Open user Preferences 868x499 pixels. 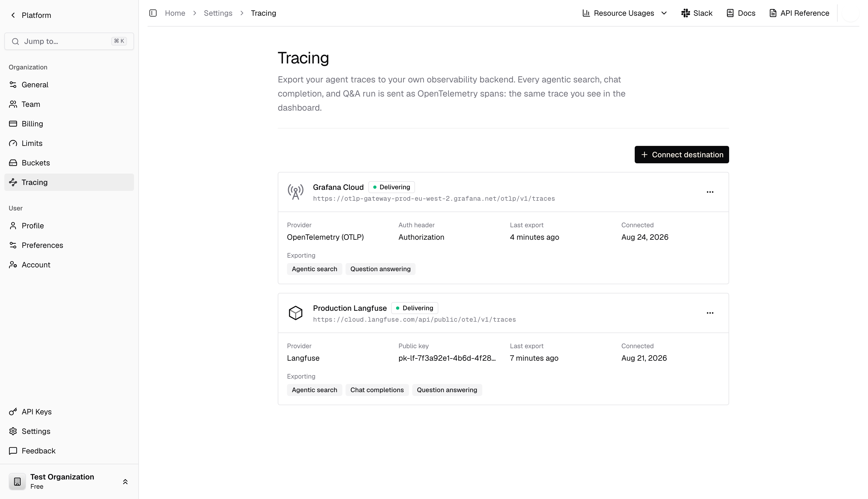click(69, 245)
